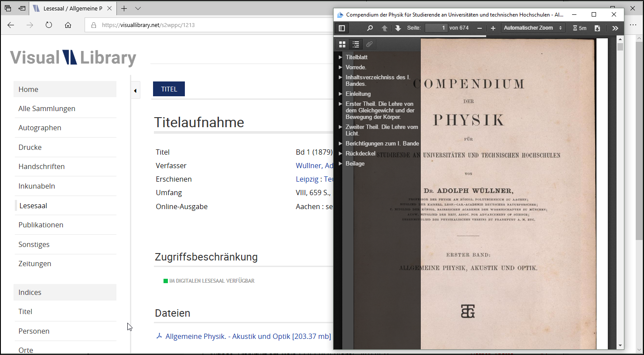Show page thumbnails in sidebar
Image resolution: width=644 pixels, height=355 pixels.
[342, 44]
